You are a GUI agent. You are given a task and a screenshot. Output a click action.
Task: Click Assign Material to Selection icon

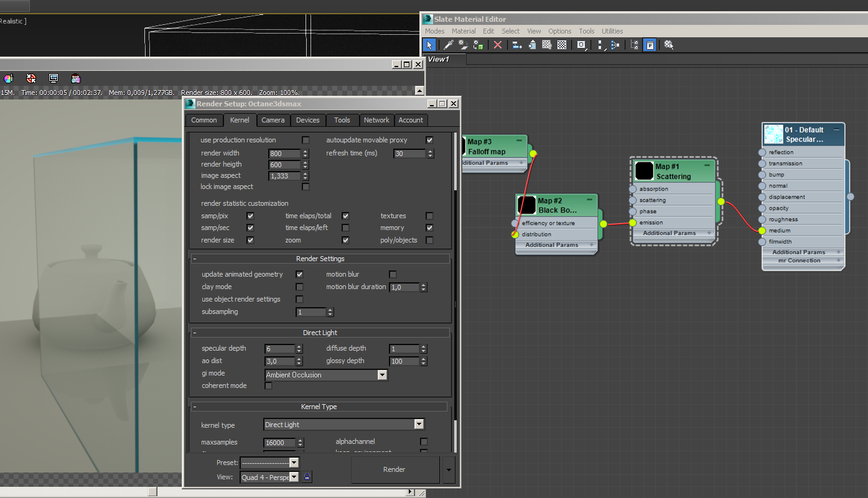(478, 45)
